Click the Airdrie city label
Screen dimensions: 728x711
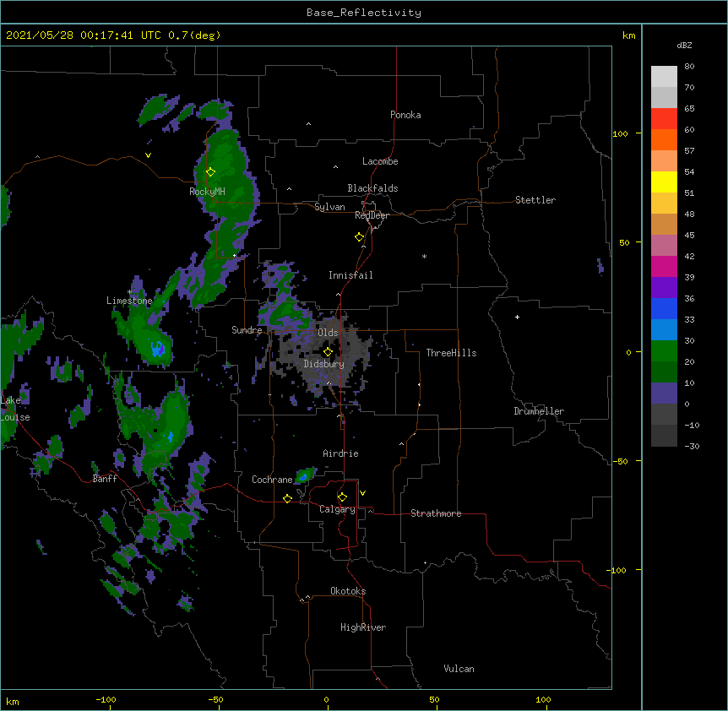(x=341, y=453)
